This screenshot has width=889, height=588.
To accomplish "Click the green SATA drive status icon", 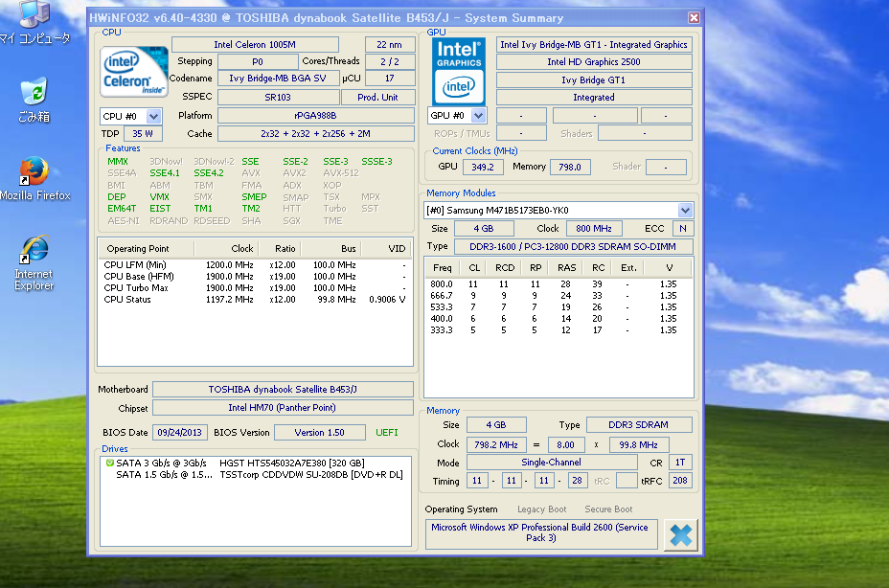I will tap(109, 464).
